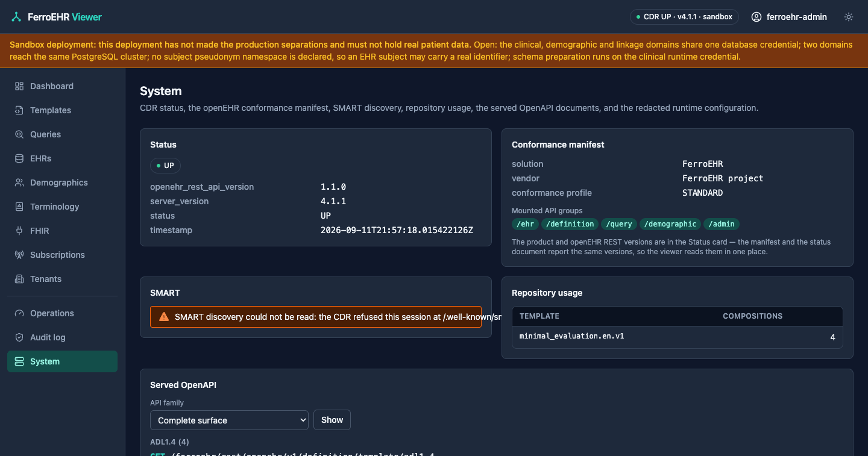Click the Audit log shield icon

tap(19, 337)
